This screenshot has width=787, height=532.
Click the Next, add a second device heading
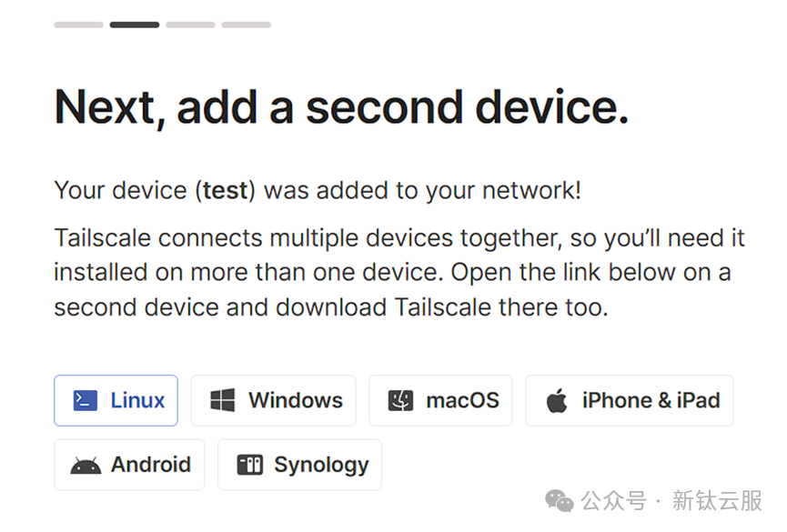click(341, 107)
